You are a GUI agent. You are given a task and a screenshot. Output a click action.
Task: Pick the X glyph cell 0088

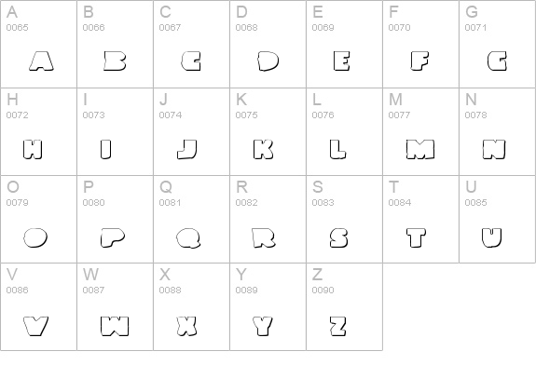(191, 307)
